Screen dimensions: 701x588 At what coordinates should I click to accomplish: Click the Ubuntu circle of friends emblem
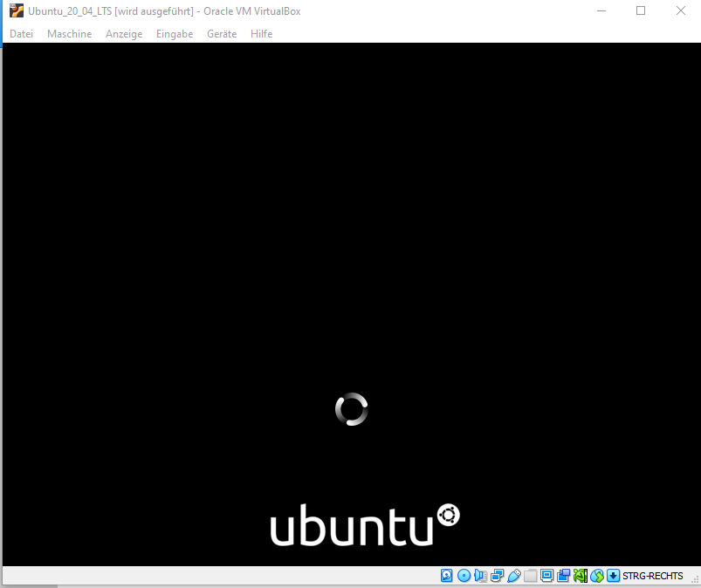click(449, 516)
